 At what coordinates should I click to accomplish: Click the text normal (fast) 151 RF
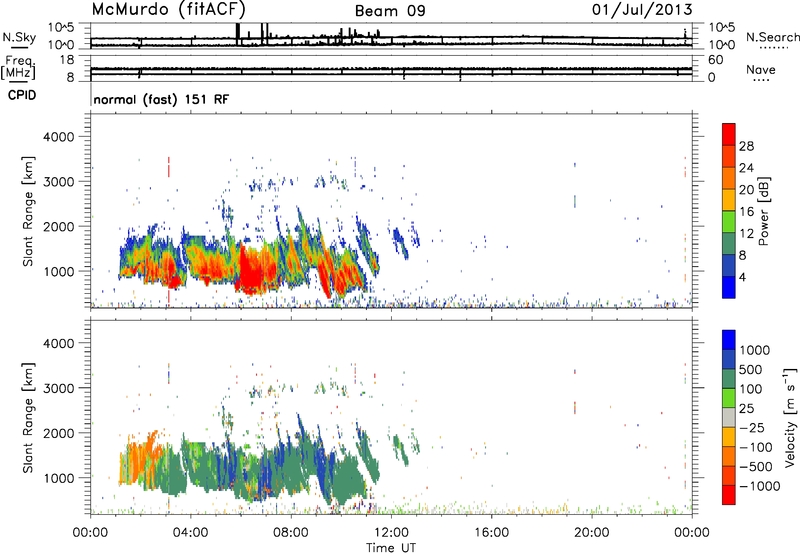coord(161,99)
